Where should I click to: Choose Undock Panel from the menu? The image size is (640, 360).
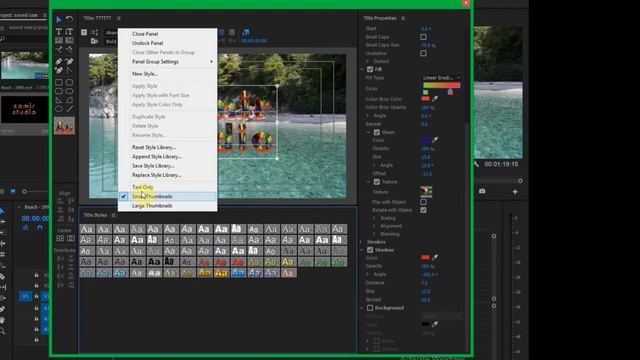point(168,43)
